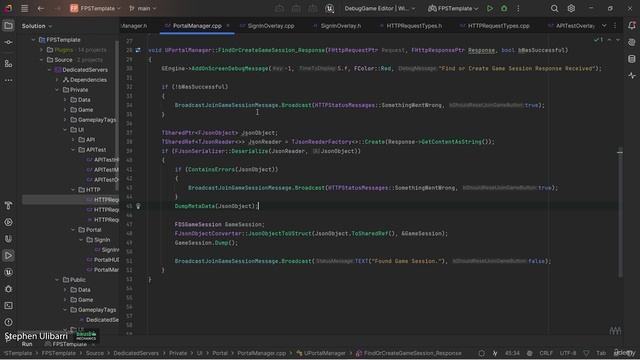The height and width of the screenshot is (360, 640).
Task: Open the Commit tool window
Action: (x=8, y=42)
